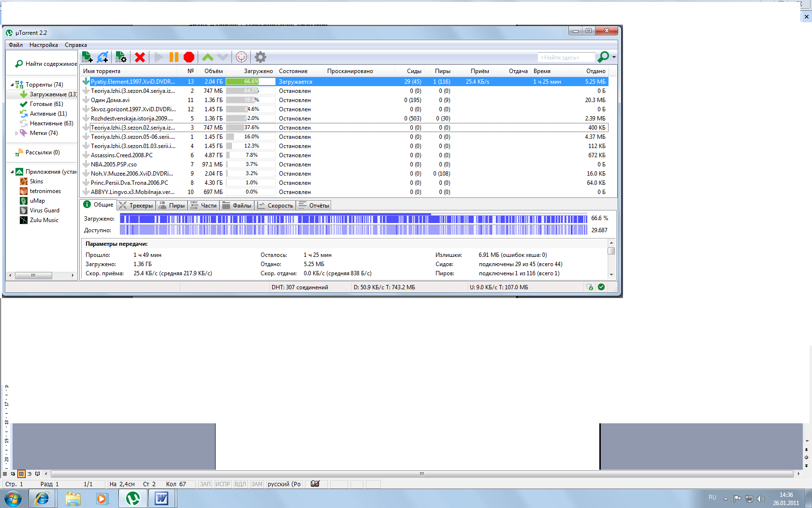Click the red X Remove torrent icon
The image size is (812, 508).
pyautogui.click(x=140, y=57)
